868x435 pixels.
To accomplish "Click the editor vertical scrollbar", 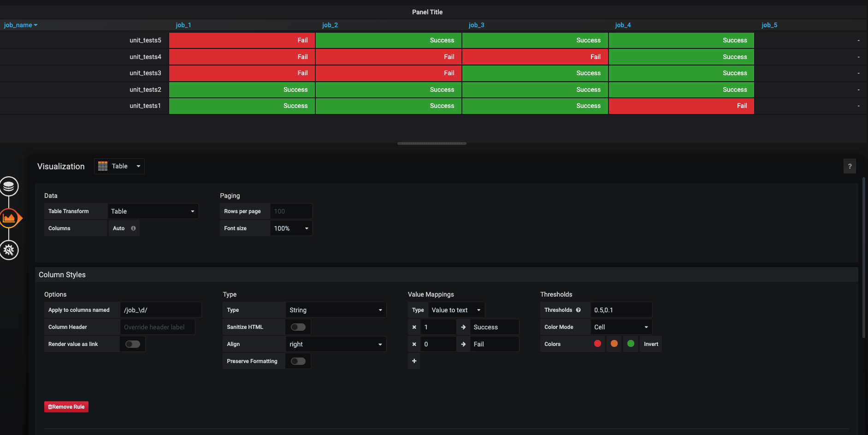I will click(x=864, y=257).
